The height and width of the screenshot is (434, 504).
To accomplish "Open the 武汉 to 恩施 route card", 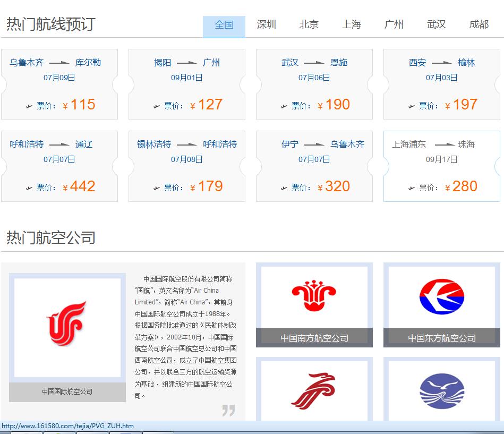I will [314, 84].
